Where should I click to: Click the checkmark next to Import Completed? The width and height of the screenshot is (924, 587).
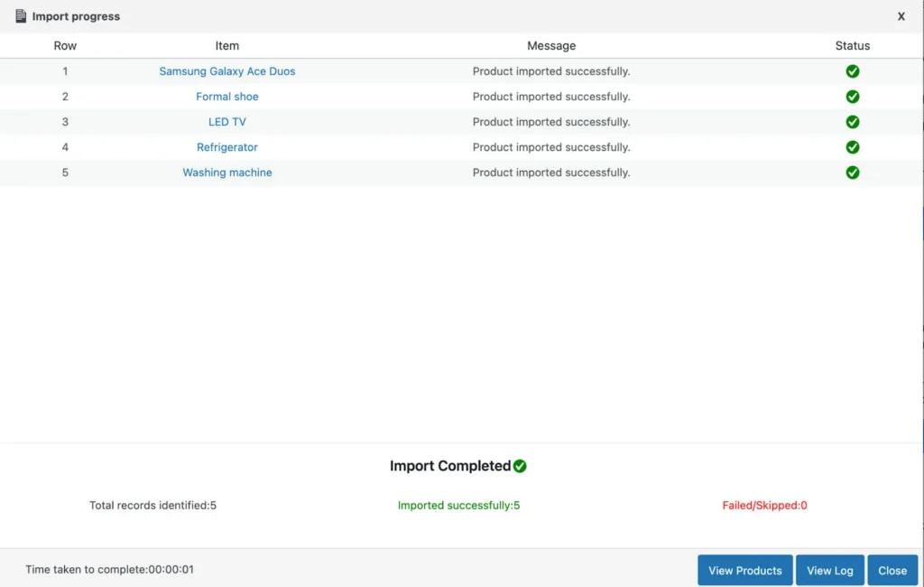[519, 465]
